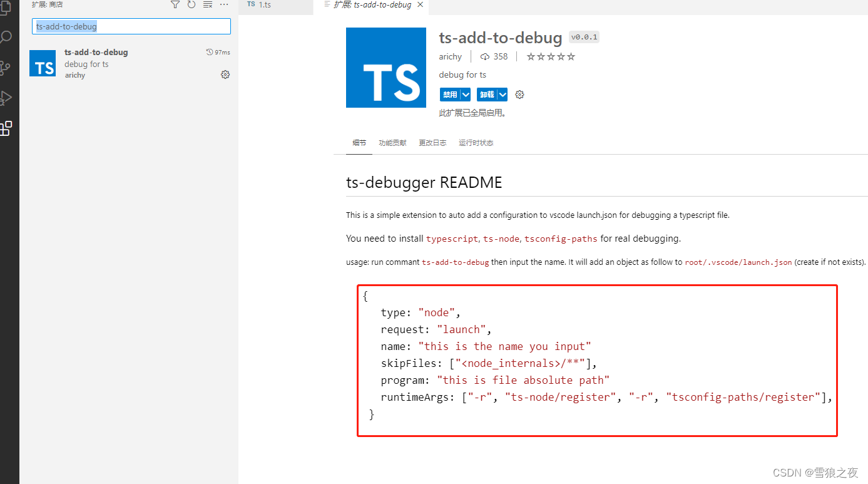868x484 pixels.
Task: Select the Extensions icon in the activity bar
Action: coord(8,128)
